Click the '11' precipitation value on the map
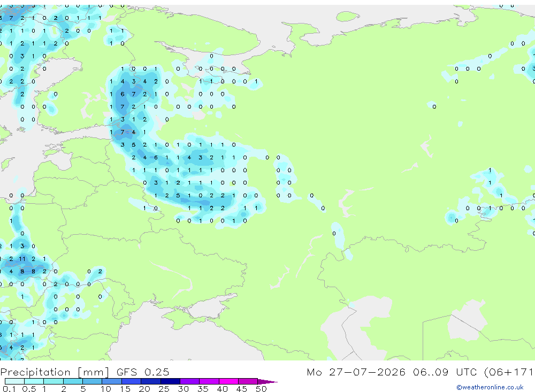535x392 pixels. [22, 259]
